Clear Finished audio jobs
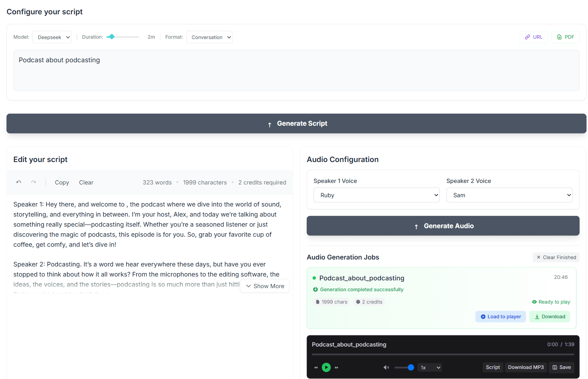Viewport: 588px width, 379px height. [x=556, y=257]
